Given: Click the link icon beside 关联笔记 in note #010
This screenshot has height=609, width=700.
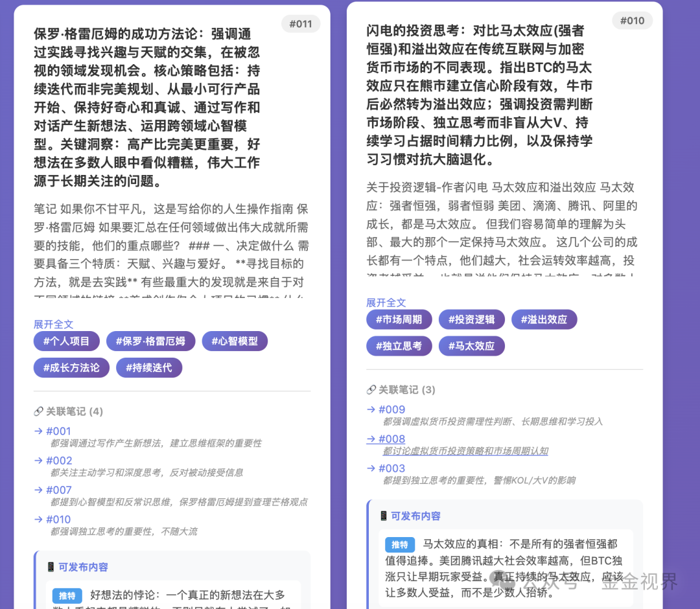Looking at the screenshot, I should point(369,390).
